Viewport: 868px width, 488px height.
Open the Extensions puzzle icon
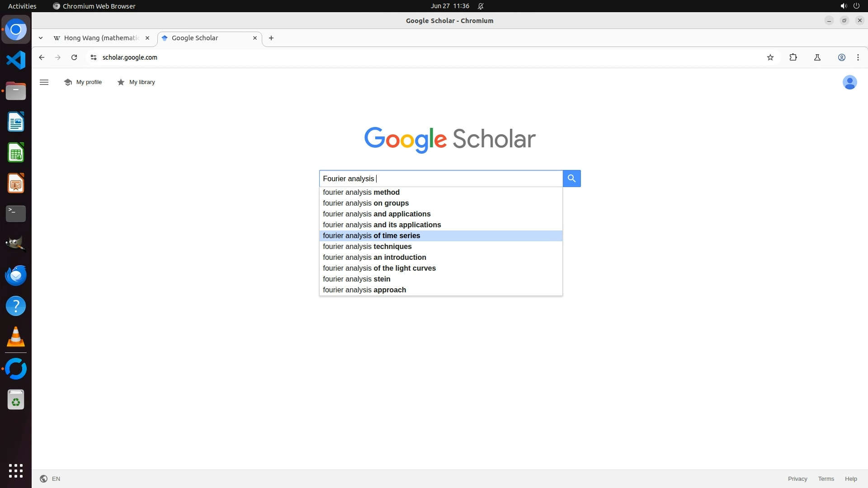(x=793, y=57)
